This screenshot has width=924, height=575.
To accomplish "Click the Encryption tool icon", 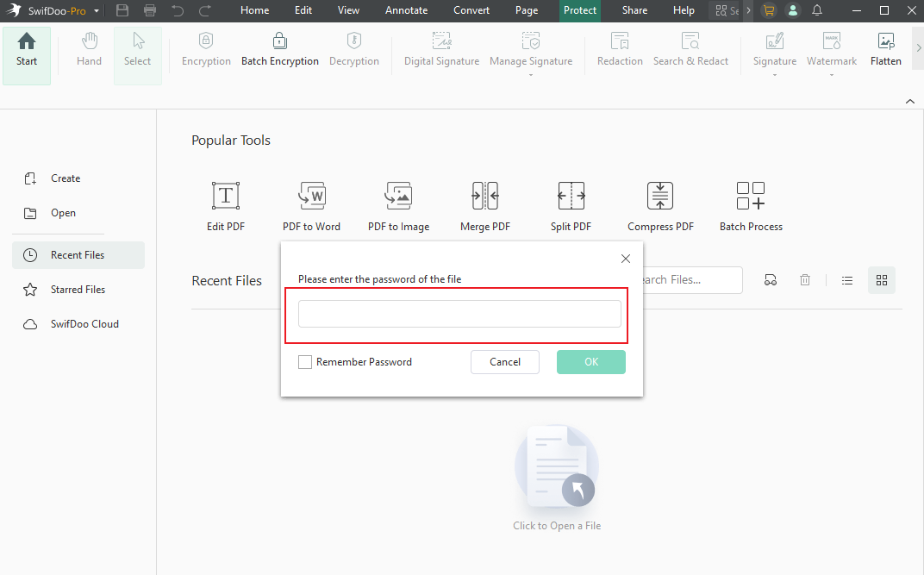I will coord(206,41).
